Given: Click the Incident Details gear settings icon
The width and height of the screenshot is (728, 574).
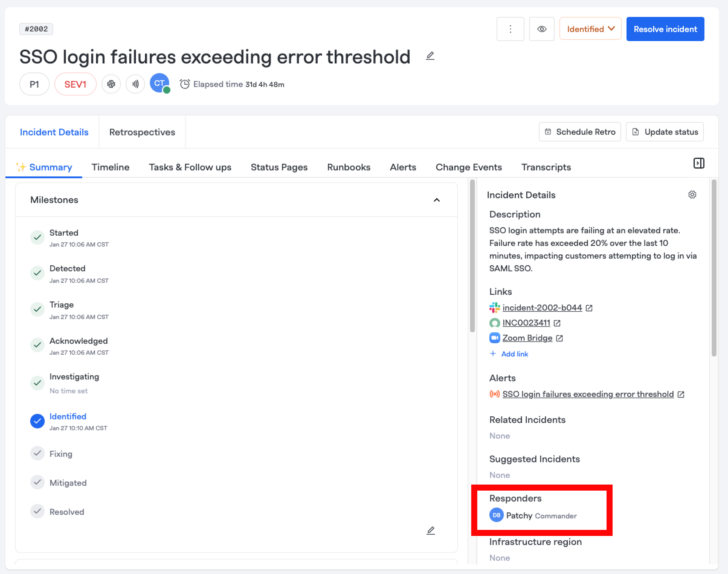Looking at the screenshot, I should [x=692, y=195].
